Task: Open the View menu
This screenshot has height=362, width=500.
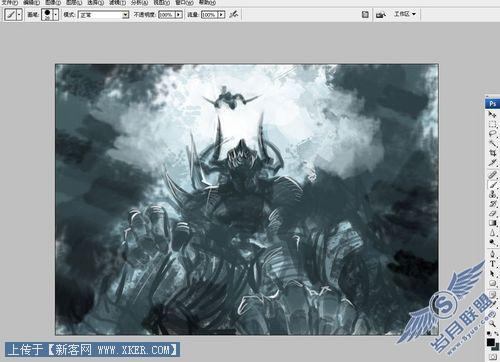Action: click(x=162, y=2)
